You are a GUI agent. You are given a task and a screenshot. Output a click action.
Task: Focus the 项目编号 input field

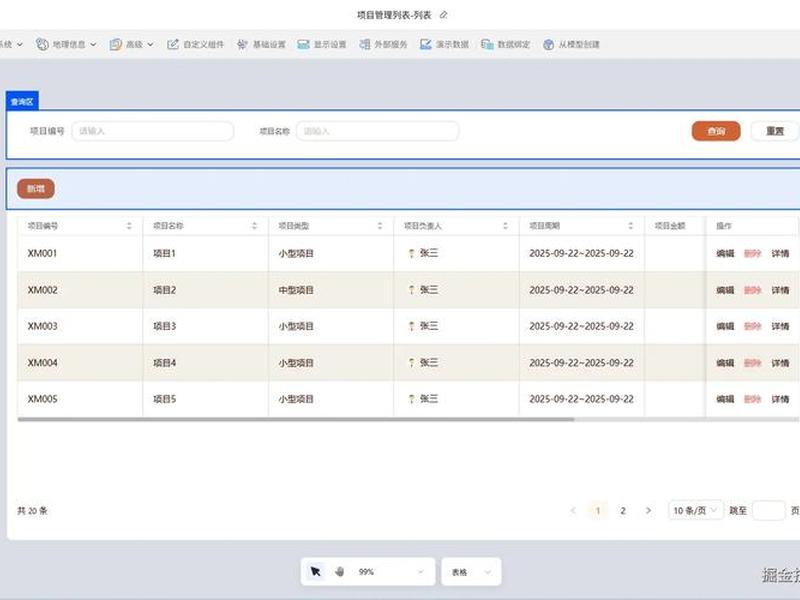click(153, 131)
